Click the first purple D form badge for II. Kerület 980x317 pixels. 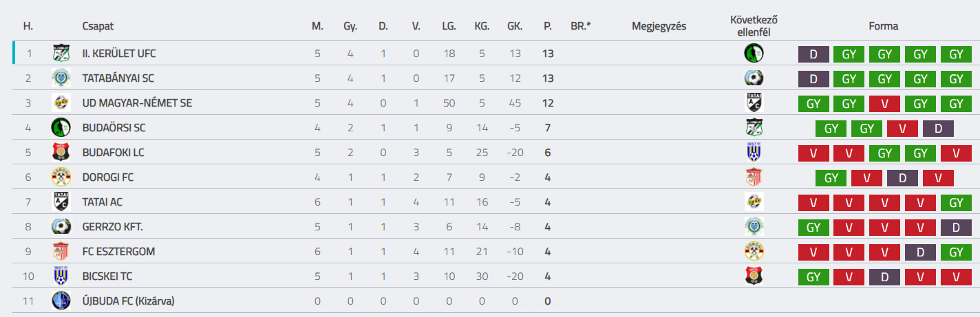[814, 54]
